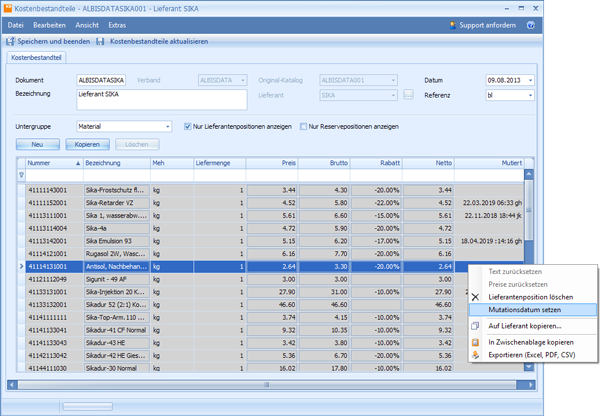Click the Neu button

coord(38,144)
